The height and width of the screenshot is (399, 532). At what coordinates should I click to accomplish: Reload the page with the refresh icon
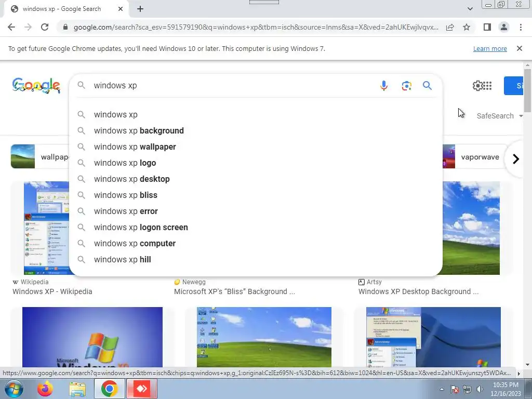45,27
